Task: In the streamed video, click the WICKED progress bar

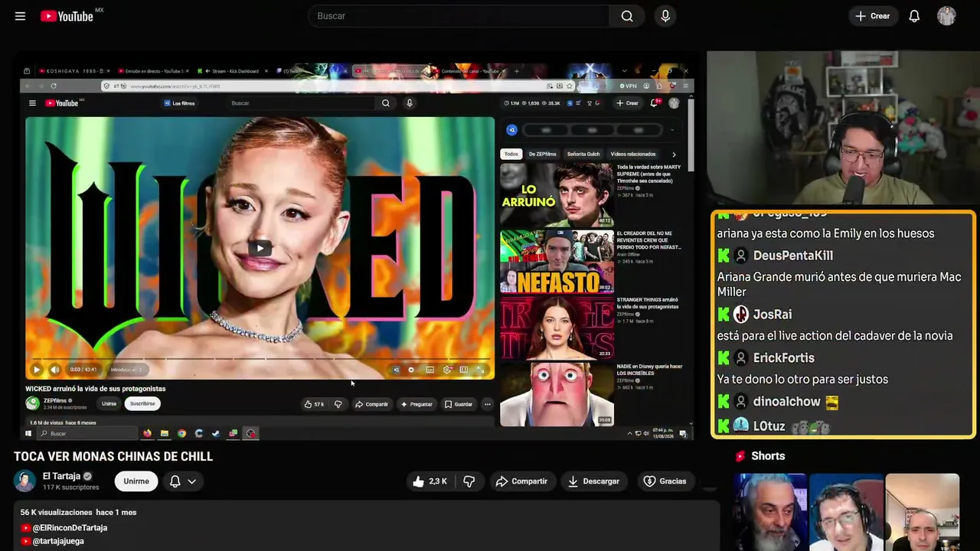Action: 260,359
